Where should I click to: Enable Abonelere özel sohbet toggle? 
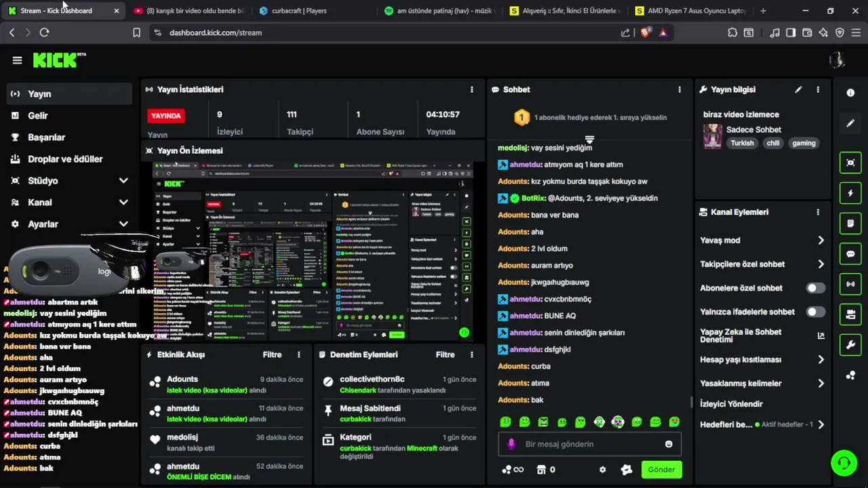(816, 288)
